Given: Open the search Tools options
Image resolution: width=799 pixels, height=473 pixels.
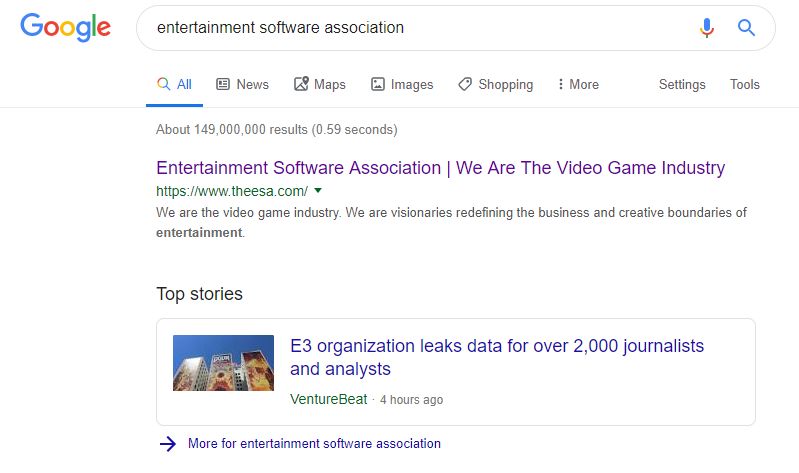Looking at the screenshot, I should (x=744, y=85).
